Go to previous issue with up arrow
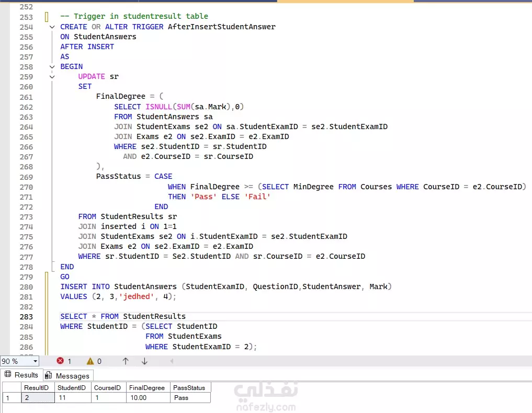 click(x=126, y=361)
